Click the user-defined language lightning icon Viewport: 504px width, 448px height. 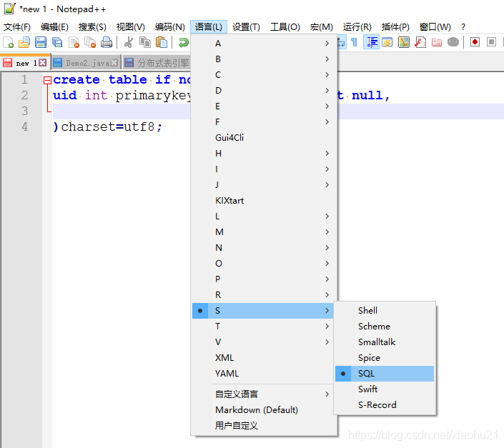coord(387,42)
